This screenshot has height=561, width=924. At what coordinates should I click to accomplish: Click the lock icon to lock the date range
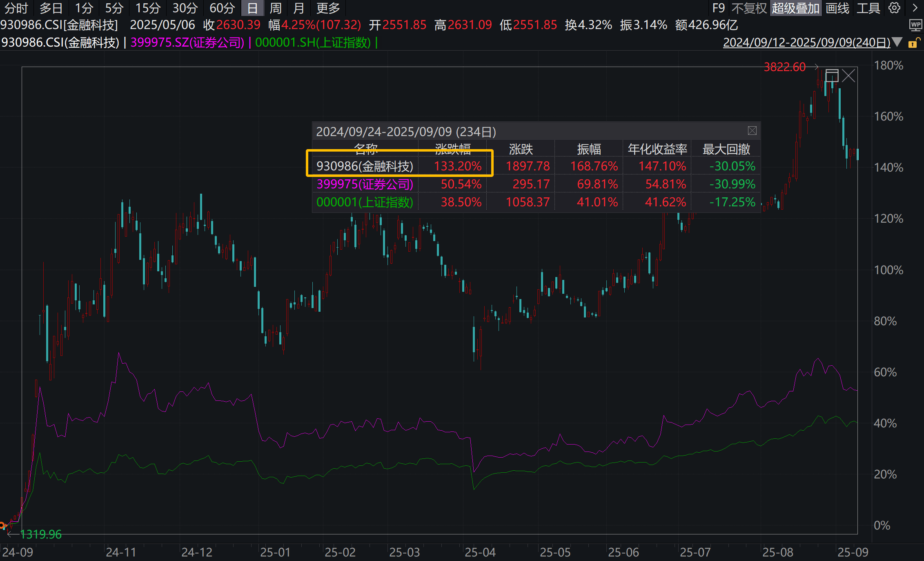click(x=913, y=42)
